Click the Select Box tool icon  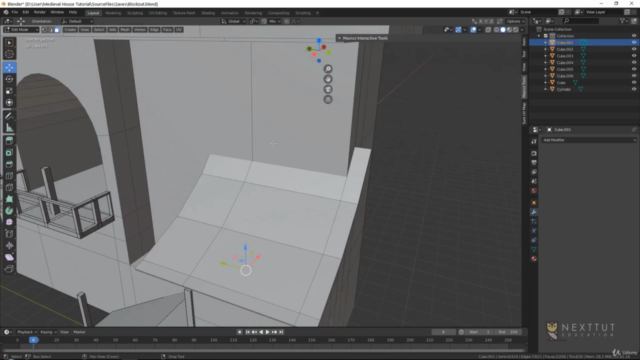coord(9,42)
